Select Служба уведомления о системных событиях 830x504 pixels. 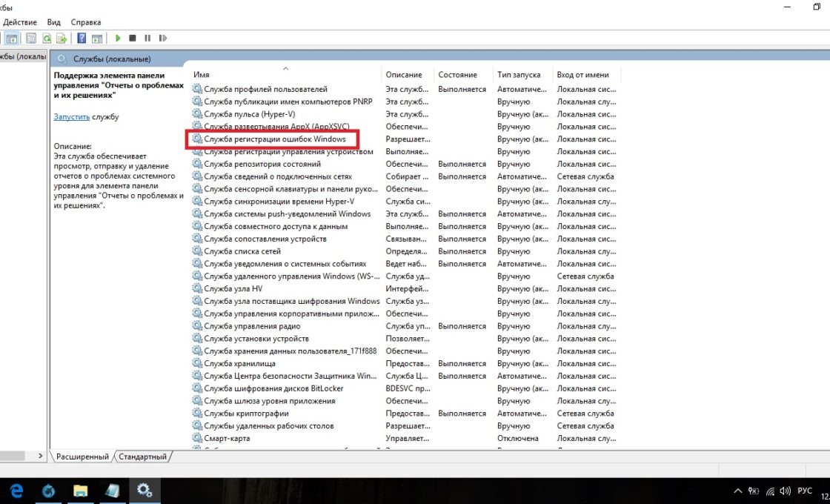pyautogui.click(x=285, y=264)
